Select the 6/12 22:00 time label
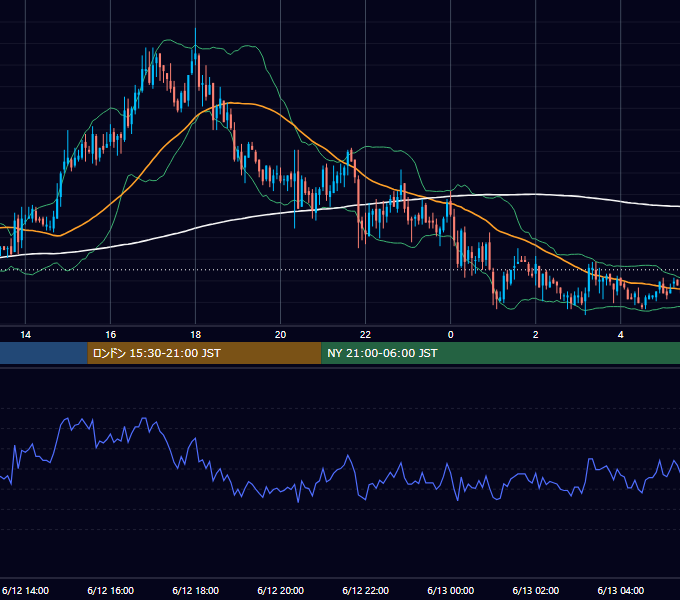This screenshot has height=600, width=680. (x=366, y=590)
